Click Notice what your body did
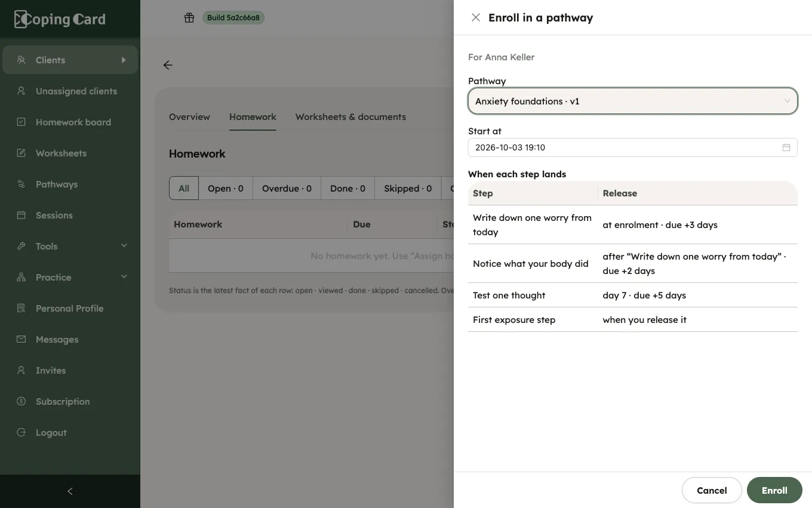This screenshot has width=812, height=508. [531, 263]
